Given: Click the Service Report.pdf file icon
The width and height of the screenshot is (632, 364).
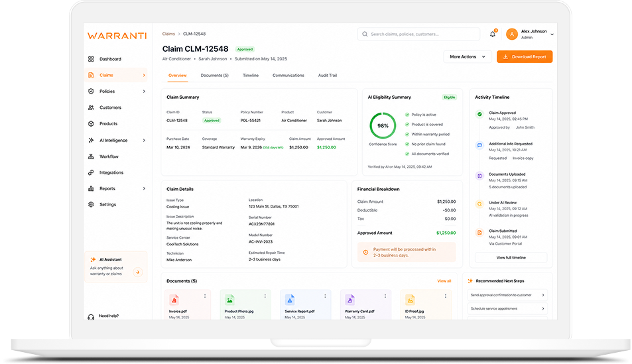Looking at the screenshot, I should pos(290,300).
